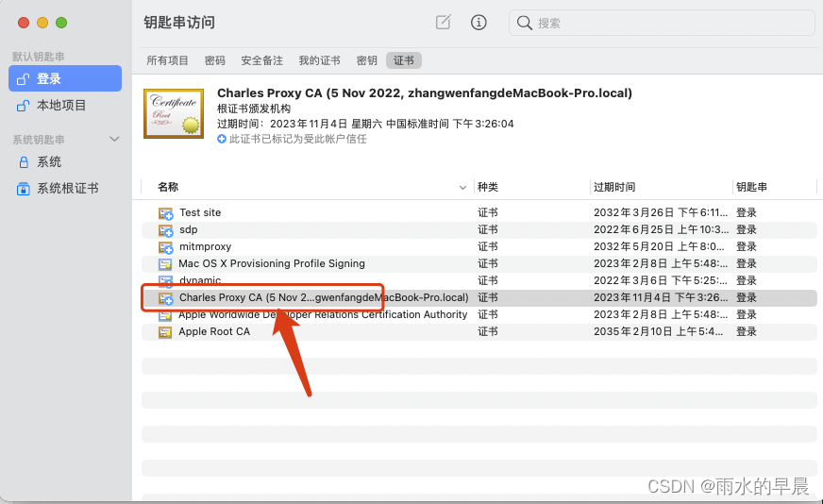Viewport: 823px width, 504px height.
Task: Click the new note compose icon
Action: [443, 22]
